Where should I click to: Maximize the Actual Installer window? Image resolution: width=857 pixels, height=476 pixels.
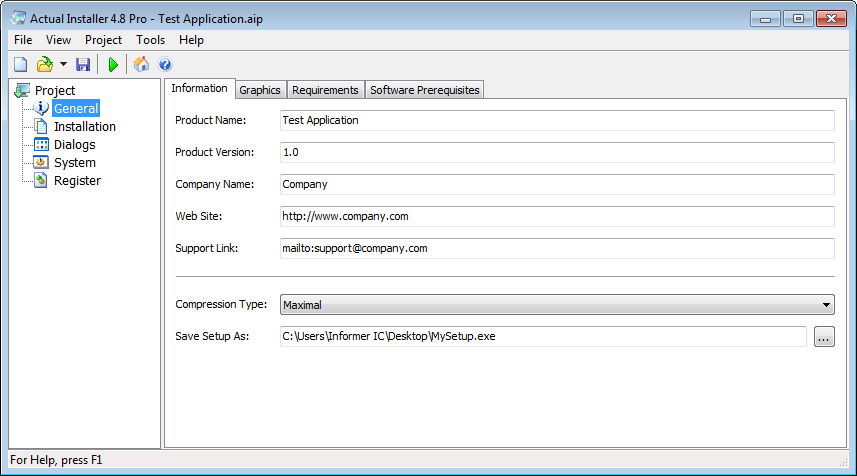tap(798, 19)
